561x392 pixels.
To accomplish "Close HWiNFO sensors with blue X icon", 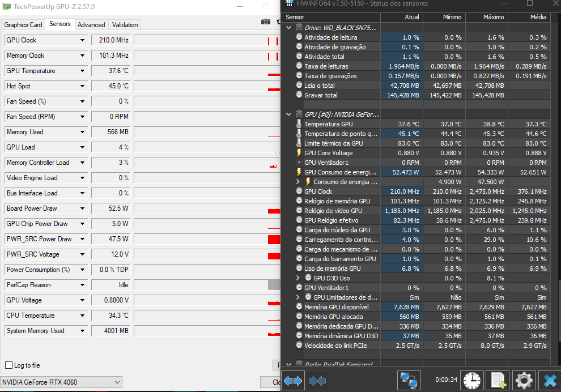I will click(550, 380).
